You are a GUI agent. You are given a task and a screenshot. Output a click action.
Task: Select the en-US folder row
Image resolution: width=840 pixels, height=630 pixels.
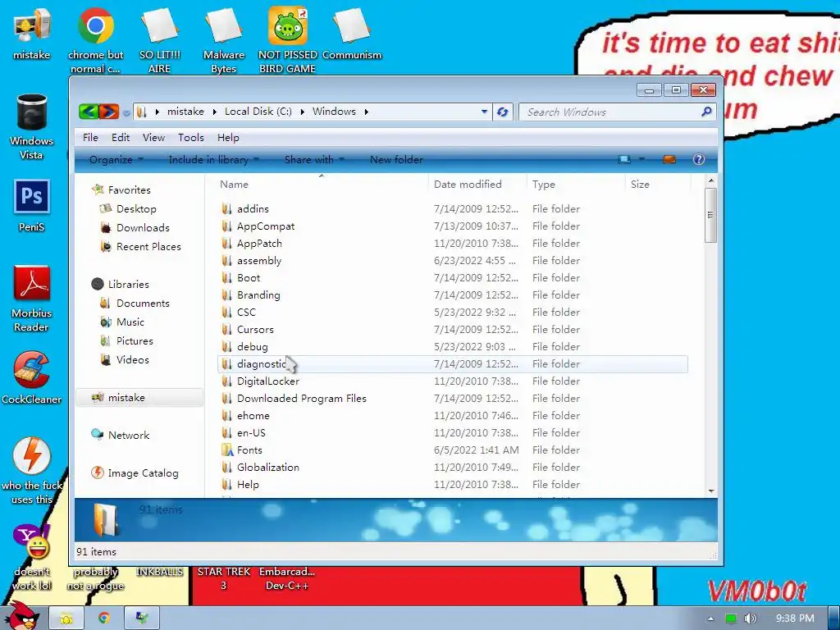click(x=453, y=433)
